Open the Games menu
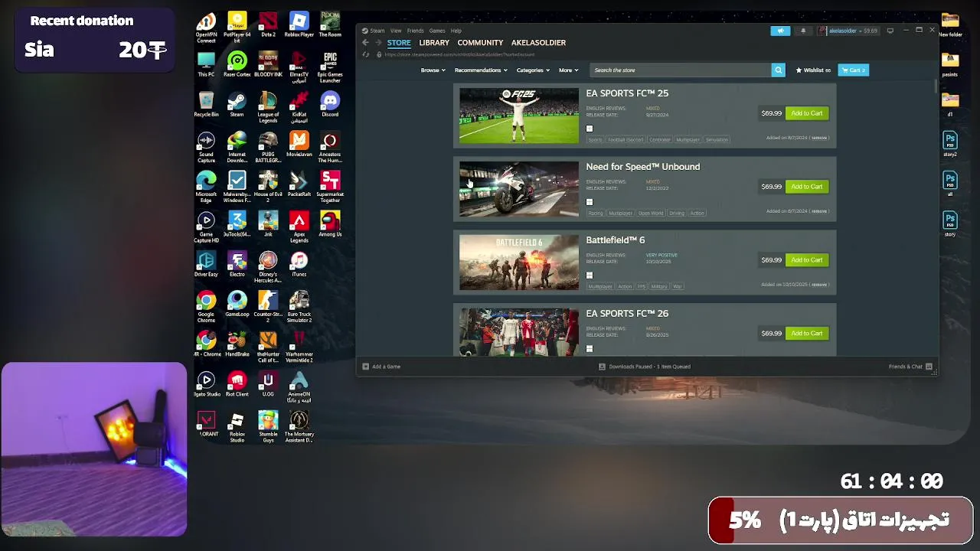Screen dimensions: 980x551 (437, 31)
